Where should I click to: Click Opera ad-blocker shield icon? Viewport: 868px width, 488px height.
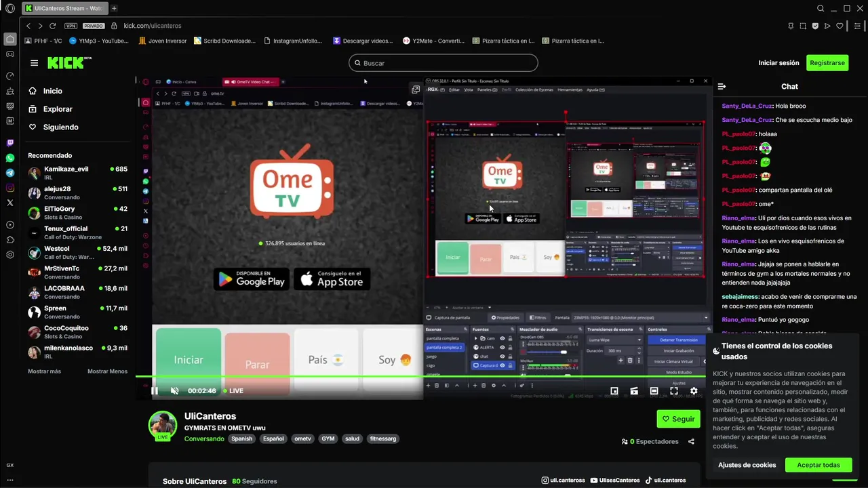pyautogui.click(x=815, y=26)
